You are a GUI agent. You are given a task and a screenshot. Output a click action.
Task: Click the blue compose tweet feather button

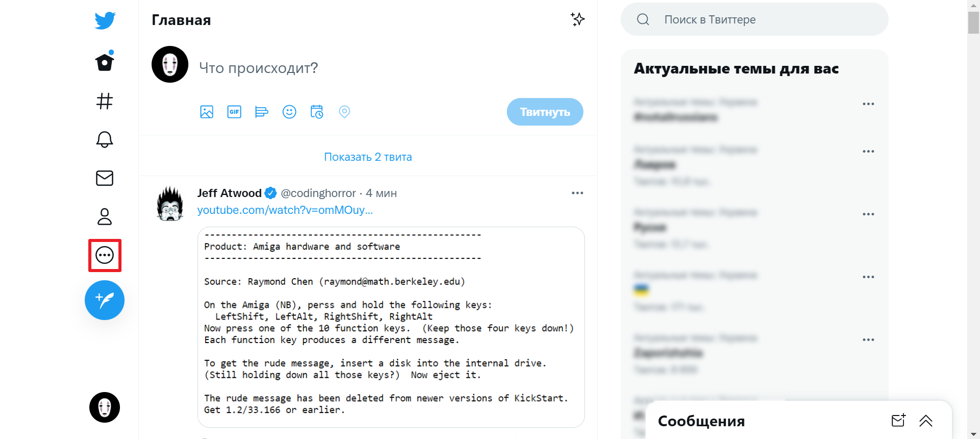[x=105, y=300]
